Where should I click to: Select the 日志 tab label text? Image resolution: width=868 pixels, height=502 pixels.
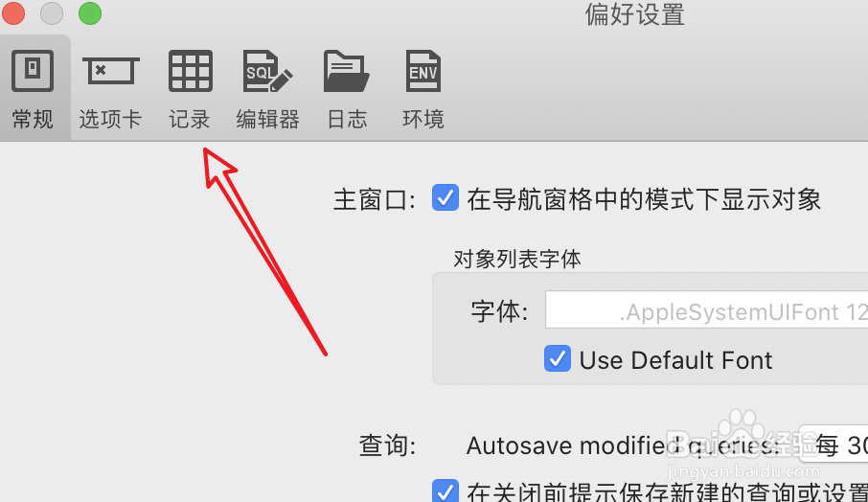click(347, 119)
